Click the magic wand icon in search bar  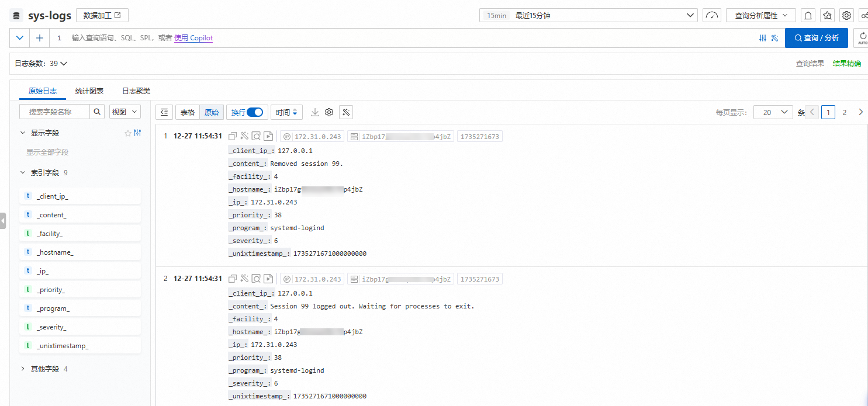tap(774, 38)
